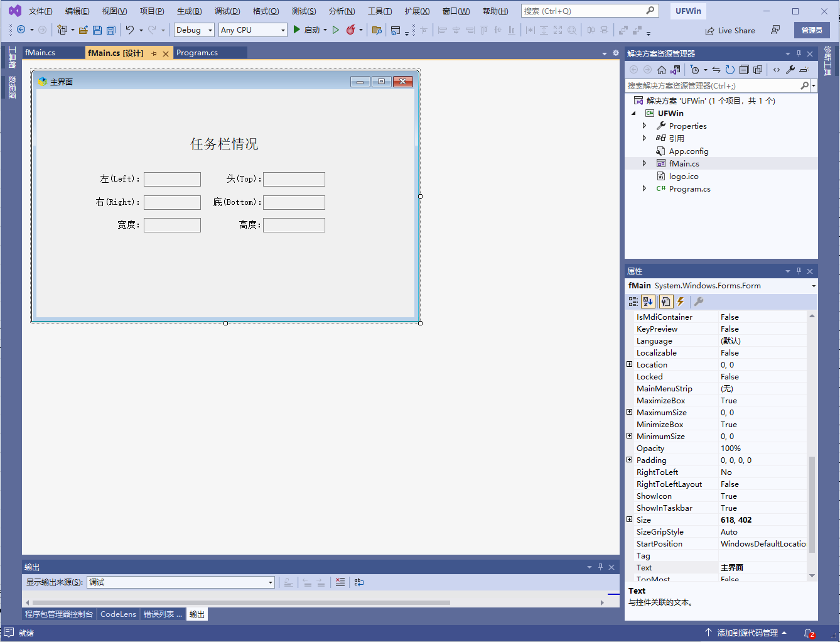Click Sync with Active Document icon
Viewport: 840px width, 642px height.
[x=716, y=70]
